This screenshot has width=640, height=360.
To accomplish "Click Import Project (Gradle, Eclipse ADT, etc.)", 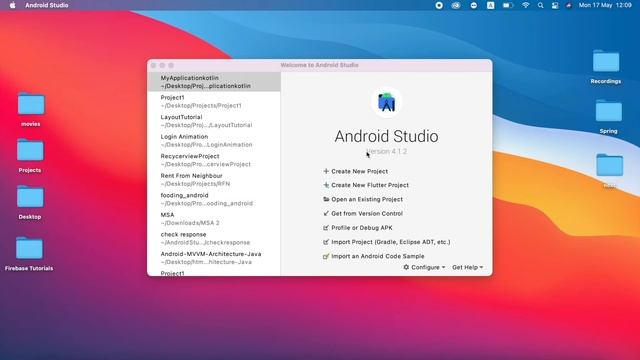I will coord(391,242).
